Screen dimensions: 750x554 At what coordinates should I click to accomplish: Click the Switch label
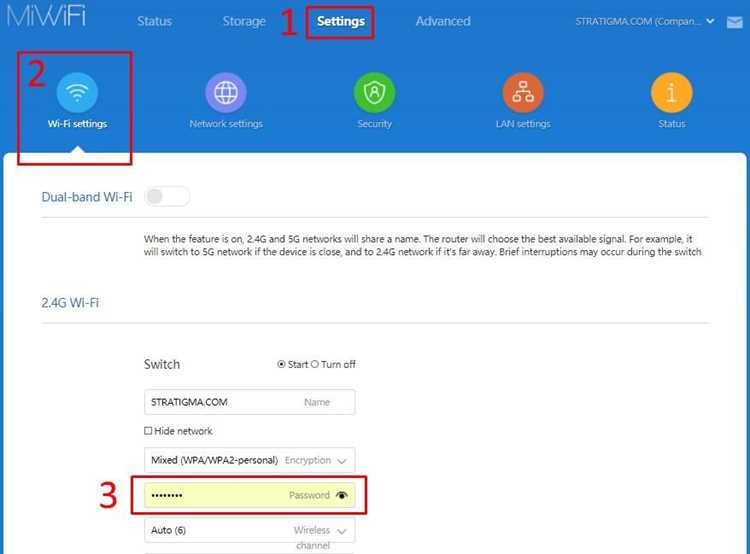click(162, 364)
